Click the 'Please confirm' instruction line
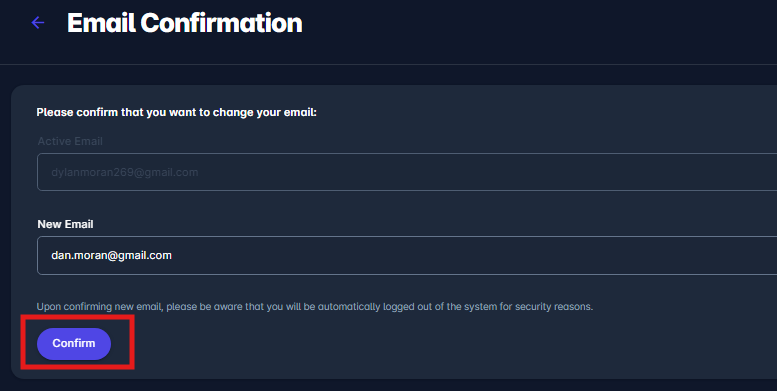The image size is (777, 391). pos(176,112)
